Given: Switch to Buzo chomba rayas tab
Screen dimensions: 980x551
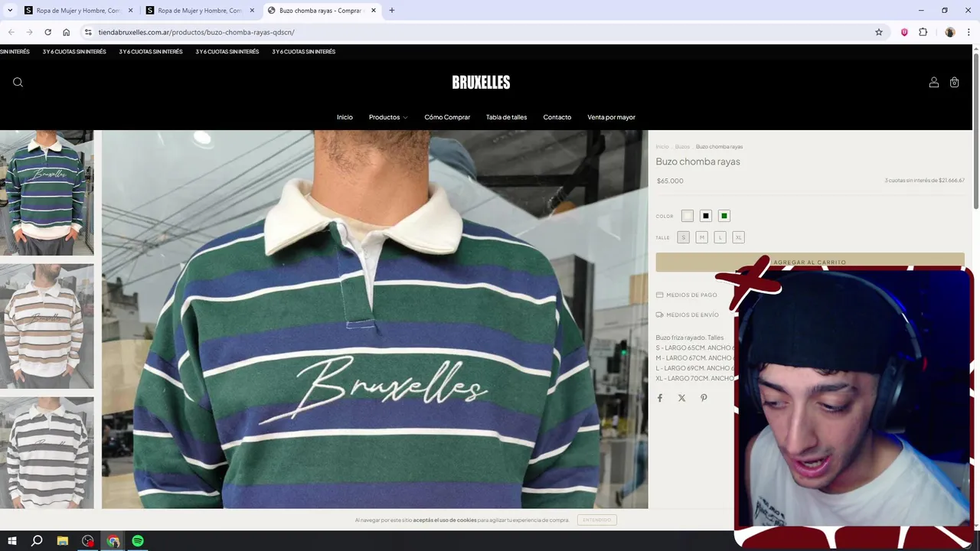Looking at the screenshot, I should [320, 11].
